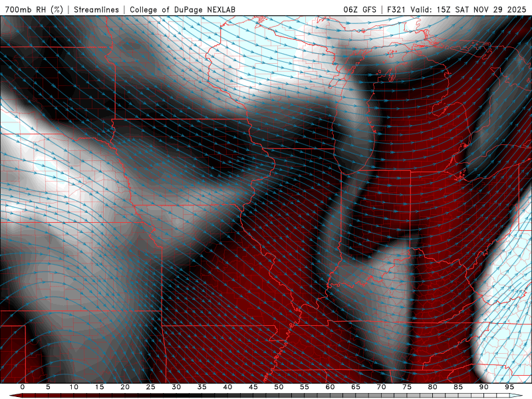Click the "35" value on the color scale
This screenshot has width=532, height=399.
[x=202, y=387]
